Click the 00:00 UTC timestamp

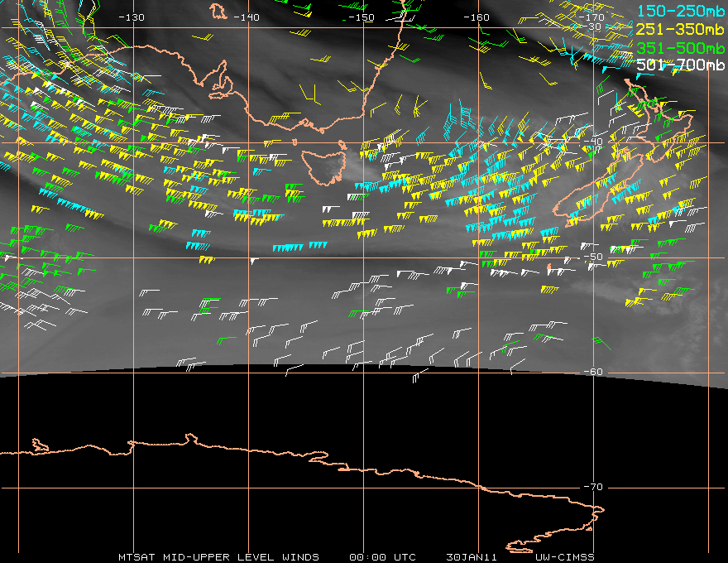click(x=382, y=556)
